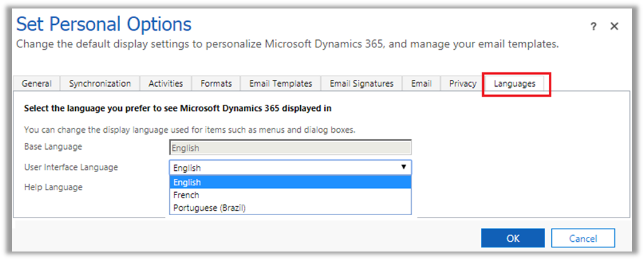Open the Email Templates tab
Viewport: 644px width, 260px height.
(280, 84)
